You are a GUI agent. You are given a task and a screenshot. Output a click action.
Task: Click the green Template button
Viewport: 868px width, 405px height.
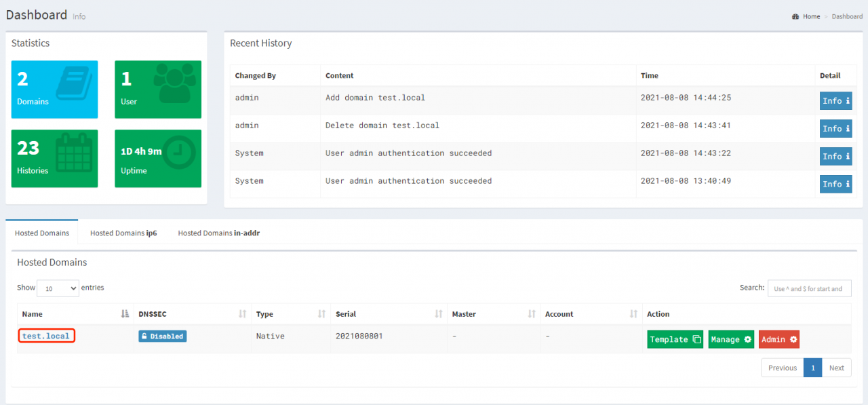[x=675, y=339]
